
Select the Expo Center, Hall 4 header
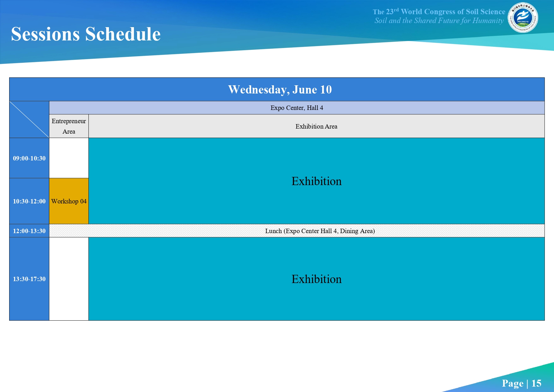[297, 108]
